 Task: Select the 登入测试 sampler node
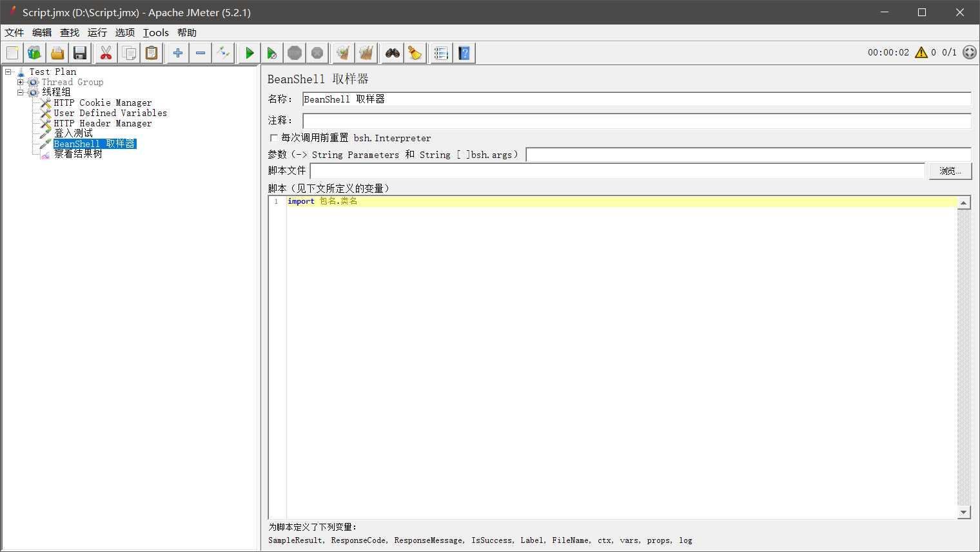tap(73, 133)
